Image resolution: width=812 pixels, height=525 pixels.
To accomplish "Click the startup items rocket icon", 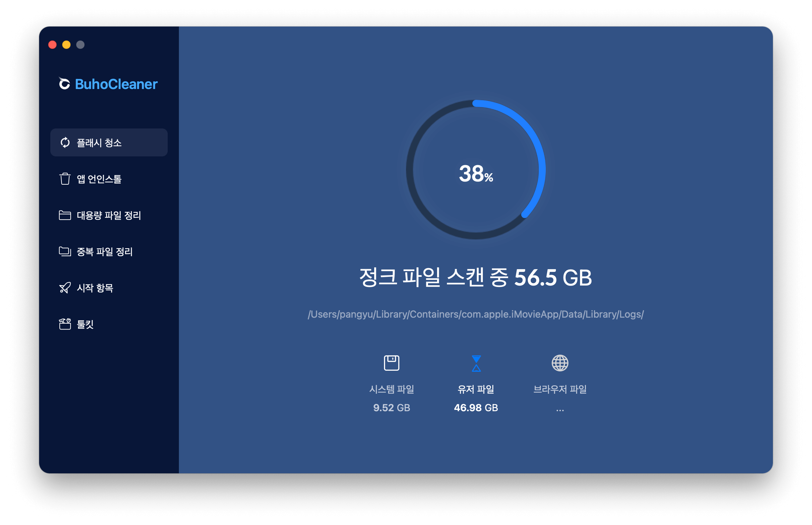I will [x=65, y=288].
